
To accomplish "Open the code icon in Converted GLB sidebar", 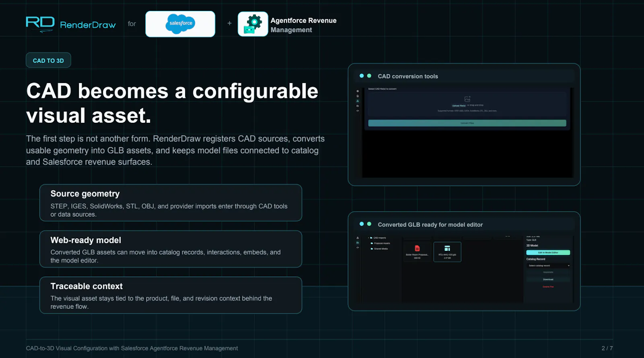I will [x=357, y=248].
